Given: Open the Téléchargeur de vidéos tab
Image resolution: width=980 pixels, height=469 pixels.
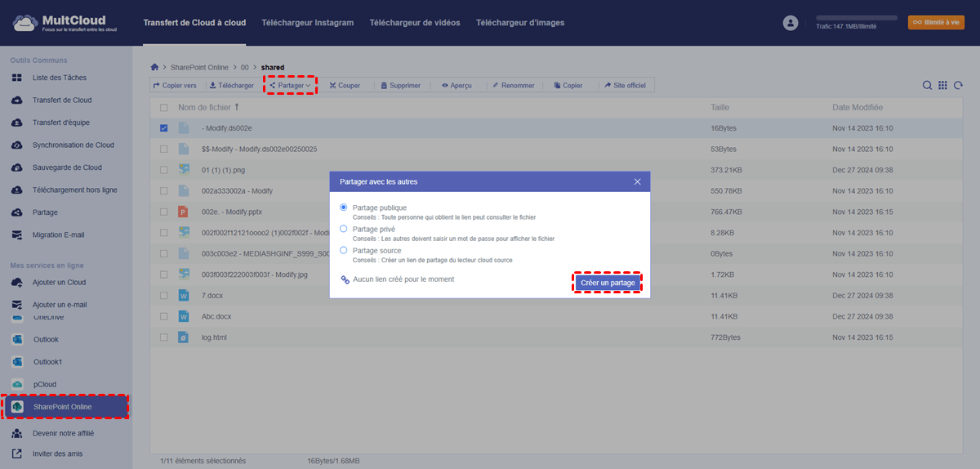Looking at the screenshot, I should (415, 23).
